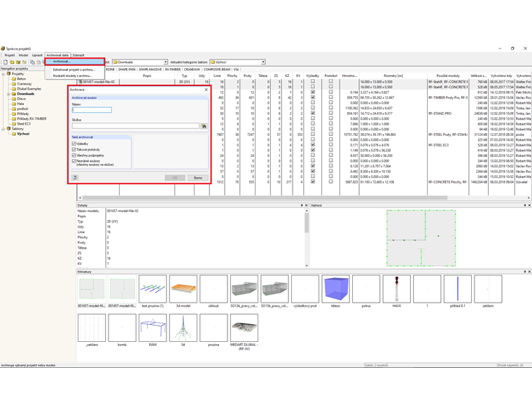The width and height of the screenshot is (532, 414).
Task: Click the Složka path input field
Action: [x=136, y=125]
